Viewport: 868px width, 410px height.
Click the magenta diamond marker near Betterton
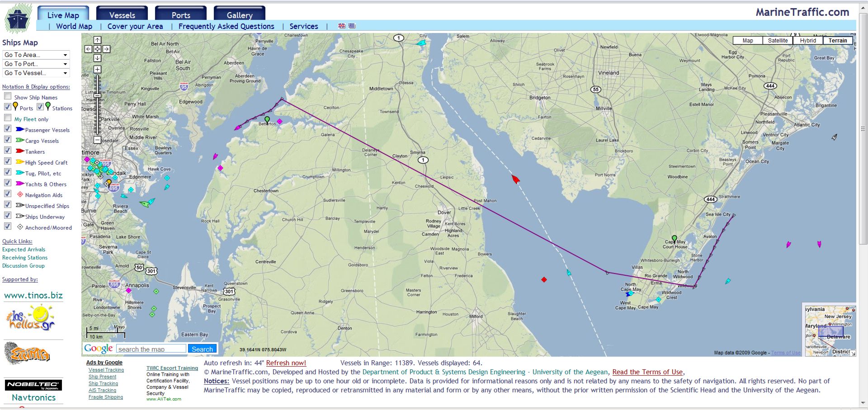279,121
